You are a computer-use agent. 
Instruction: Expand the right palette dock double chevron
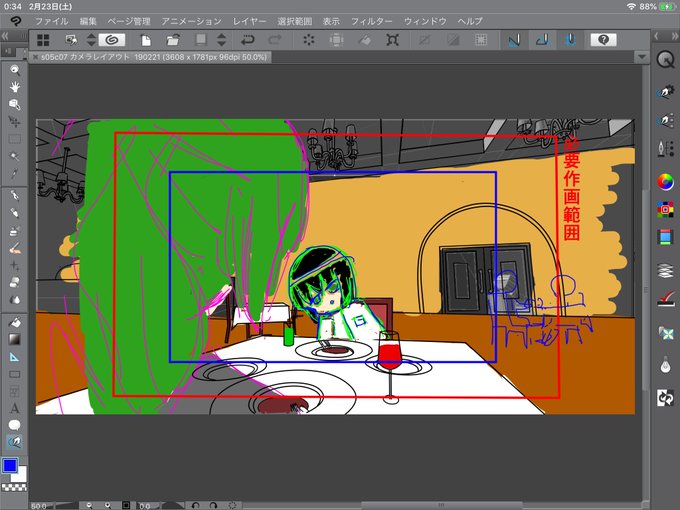coord(675,36)
